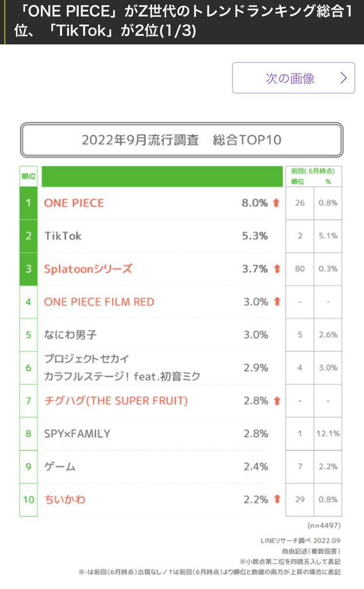This screenshot has width=364, height=589.
Task: Click the red up arrow beside ちいかわ 2.2%
Action: [x=276, y=499]
